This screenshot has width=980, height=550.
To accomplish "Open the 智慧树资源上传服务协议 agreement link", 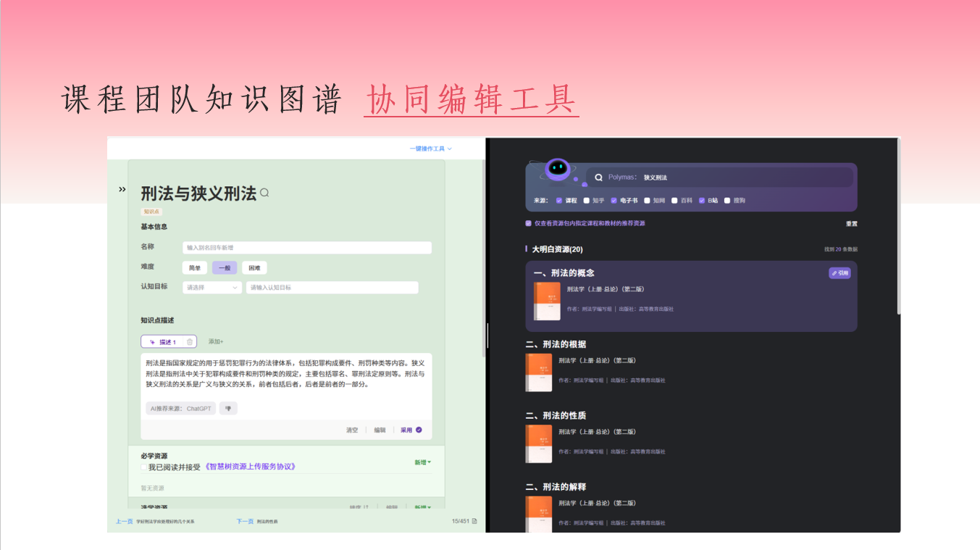I will pos(250,466).
